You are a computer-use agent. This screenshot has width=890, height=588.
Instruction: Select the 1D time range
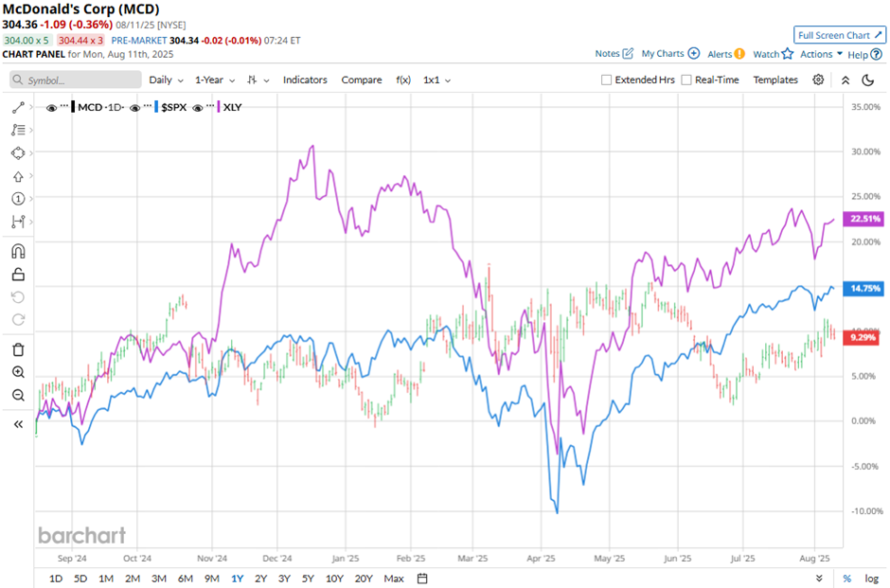(x=56, y=579)
